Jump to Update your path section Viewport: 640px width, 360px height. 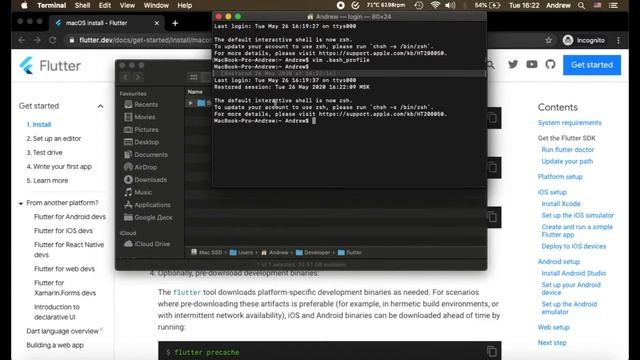tap(567, 161)
